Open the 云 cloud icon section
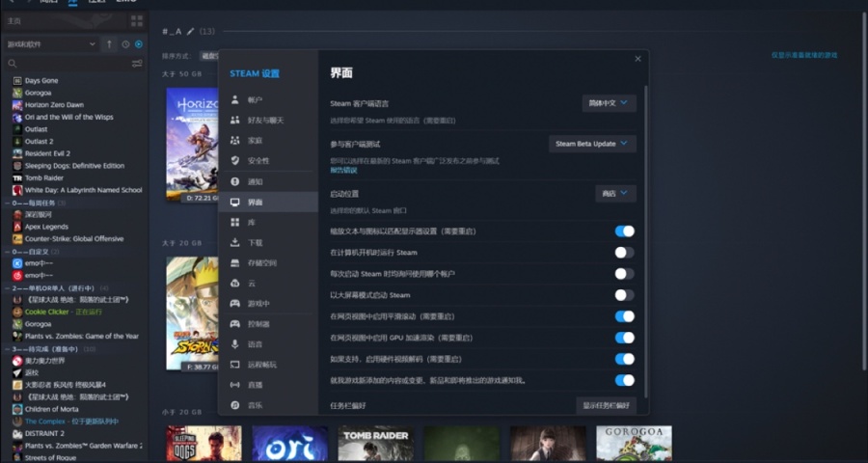The height and width of the screenshot is (463, 868). 235,283
